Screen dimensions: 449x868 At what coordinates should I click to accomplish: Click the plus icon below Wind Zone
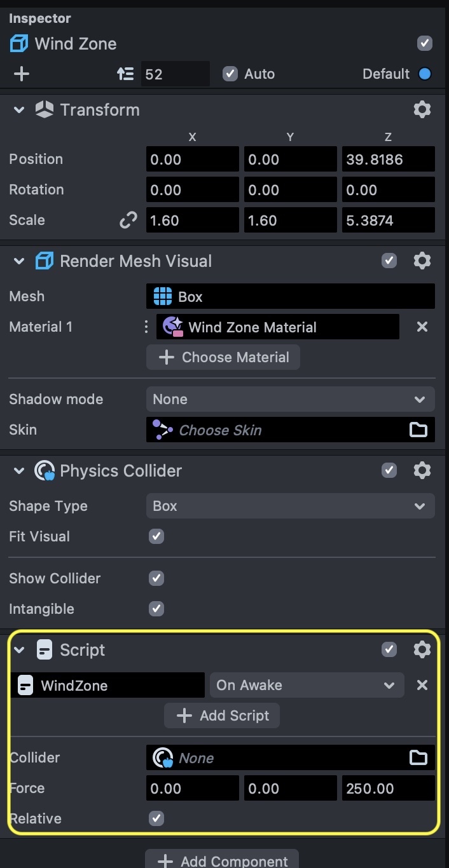(x=22, y=74)
